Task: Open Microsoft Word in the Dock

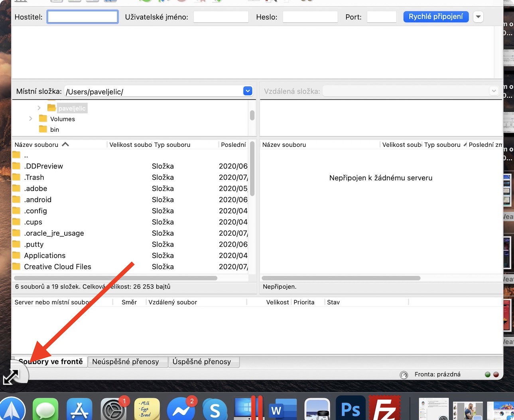Action: tap(283, 410)
